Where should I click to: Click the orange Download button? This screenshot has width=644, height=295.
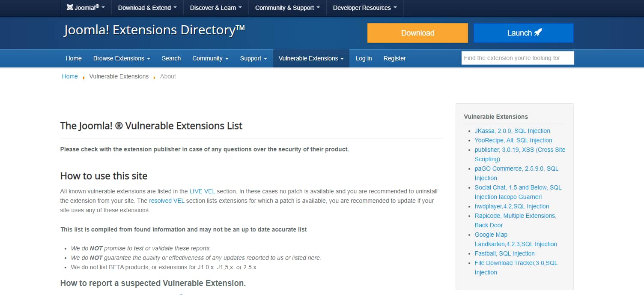coord(417,33)
